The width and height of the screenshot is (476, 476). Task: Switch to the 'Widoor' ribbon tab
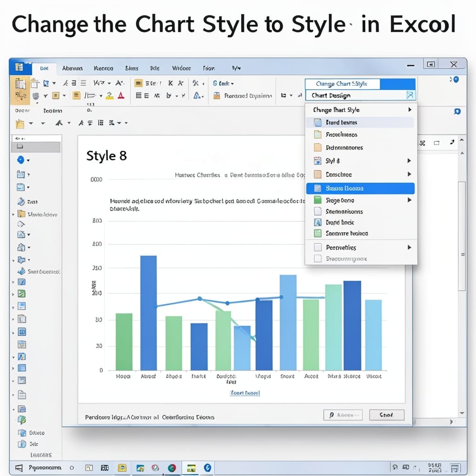point(182,68)
